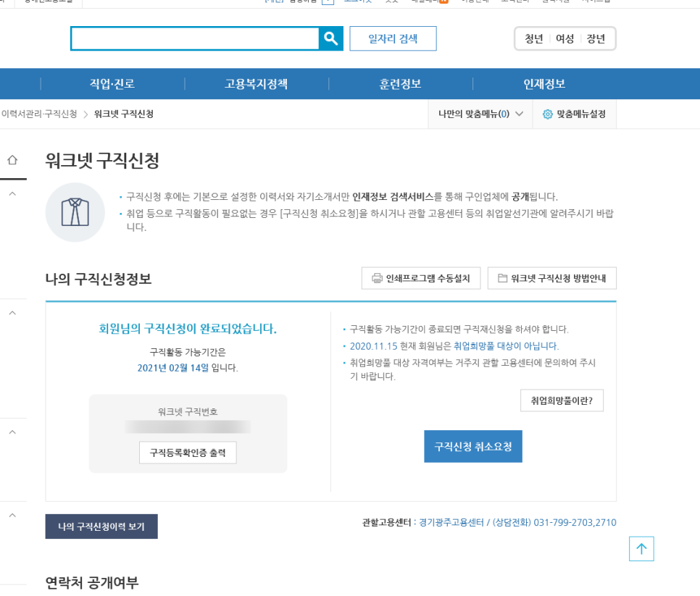This screenshot has height=596, width=700.
Task: Collapse the sidebar chevron beside 구직등록확인증 box
Action: pos(12,432)
